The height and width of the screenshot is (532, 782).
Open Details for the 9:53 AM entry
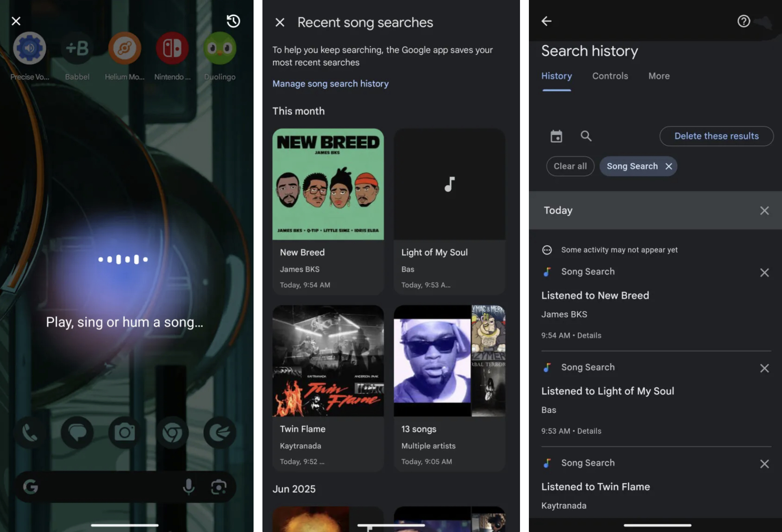coord(589,431)
